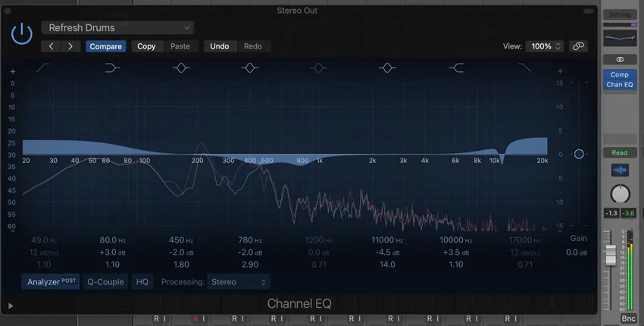The width and height of the screenshot is (644, 326).
Task: Toggle the Analyzer POST button
Action: (51, 281)
